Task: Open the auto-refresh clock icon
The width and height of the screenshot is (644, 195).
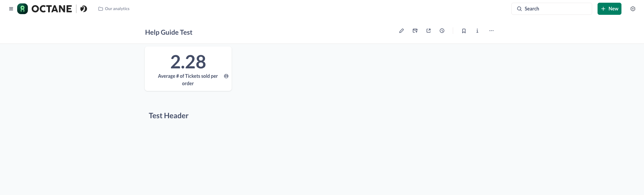Action: (442, 31)
